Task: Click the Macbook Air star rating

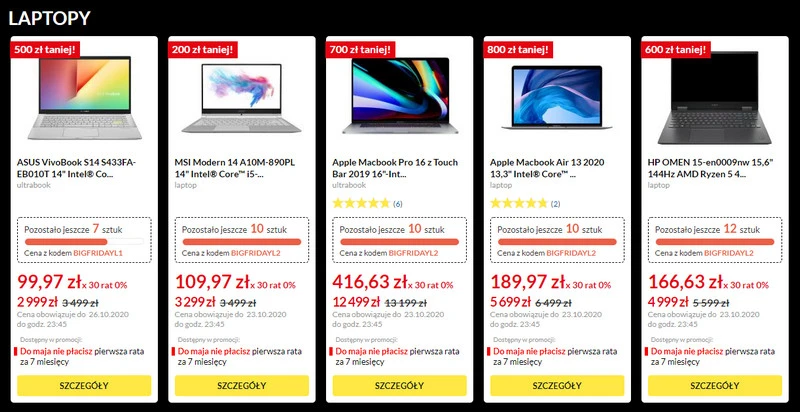Action: [519, 204]
